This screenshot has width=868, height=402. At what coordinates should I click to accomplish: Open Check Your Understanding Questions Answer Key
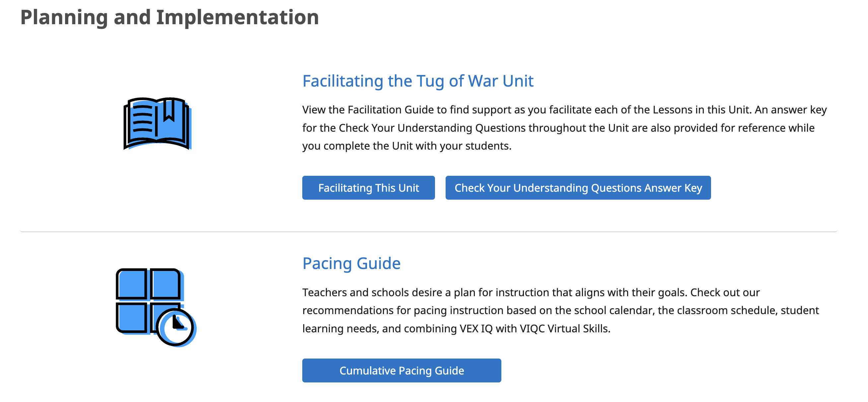[x=578, y=188]
